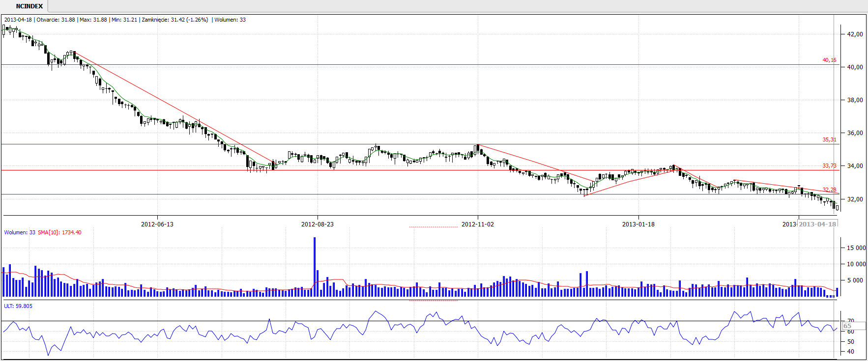Click the red 32,28 price level label
Screen dimensions: 868x361
(x=829, y=190)
